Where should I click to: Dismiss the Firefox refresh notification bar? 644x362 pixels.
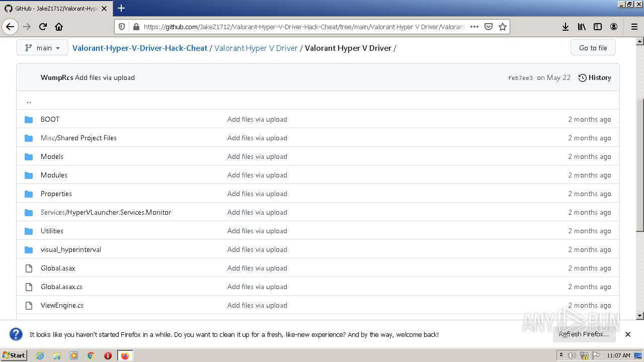627,334
